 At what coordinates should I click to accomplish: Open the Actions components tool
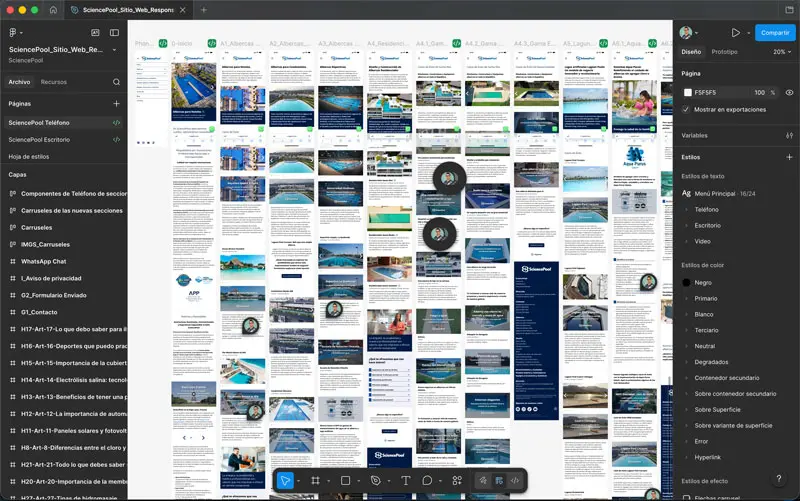pyautogui.click(x=457, y=481)
